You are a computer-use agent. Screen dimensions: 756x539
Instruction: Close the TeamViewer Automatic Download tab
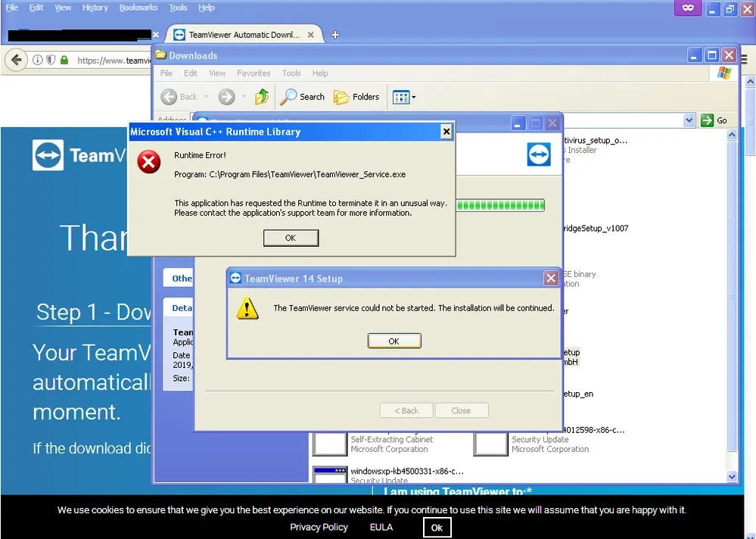(310, 35)
